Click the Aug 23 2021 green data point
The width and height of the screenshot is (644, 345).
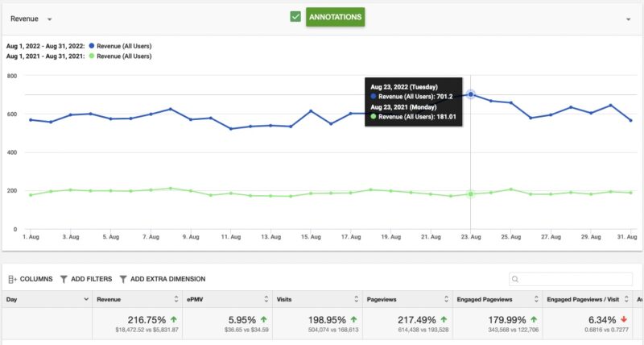pos(471,194)
